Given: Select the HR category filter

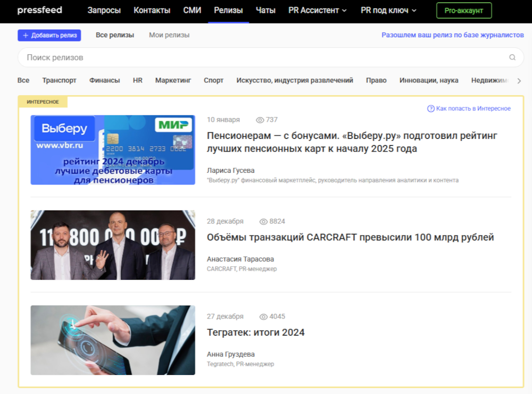Looking at the screenshot, I should coord(138,80).
